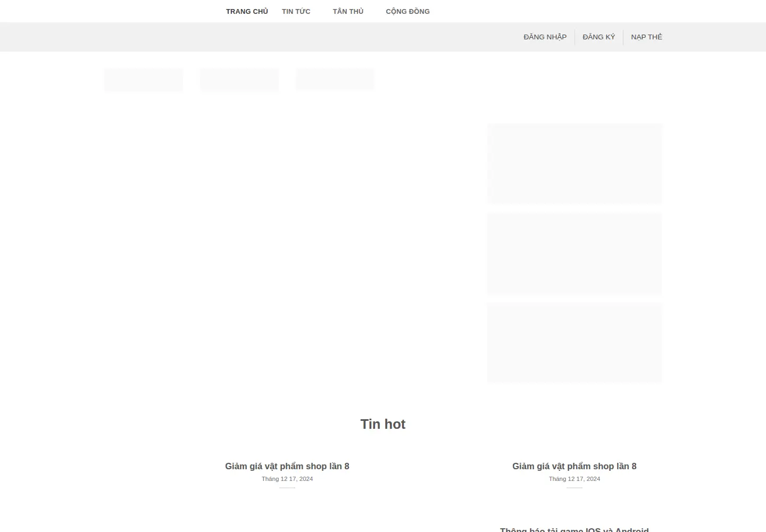Go to the TRANG CHỦ home page
The height and width of the screenshot is (532, 766).
coord(247,11)
